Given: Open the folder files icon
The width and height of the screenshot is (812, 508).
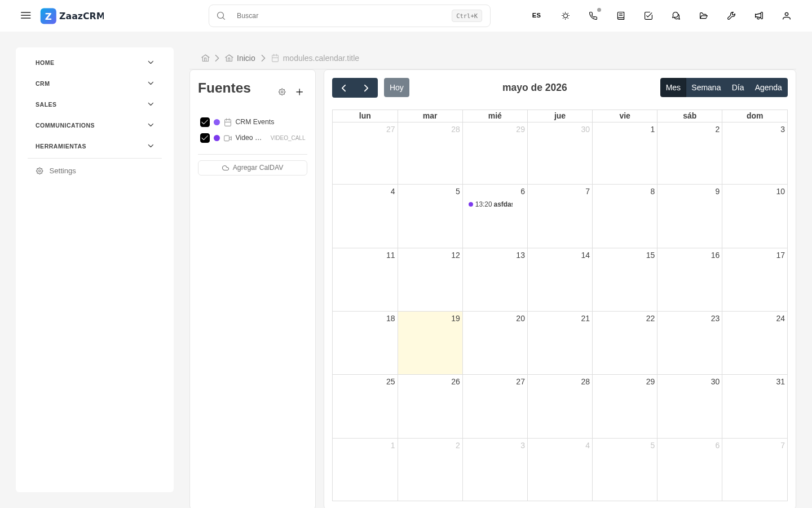Looking at the screenshot, I should coord(704,16).
